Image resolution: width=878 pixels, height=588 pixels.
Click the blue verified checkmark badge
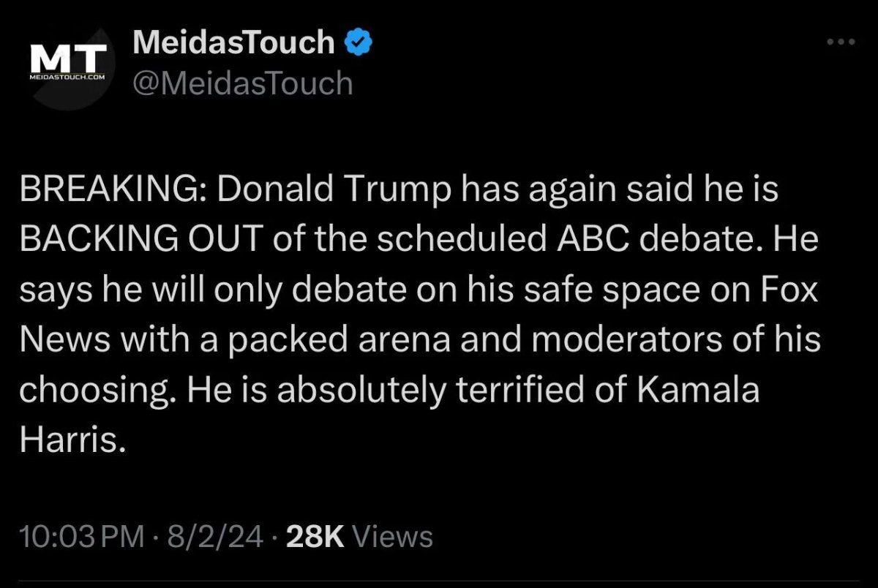pos(359,44)
